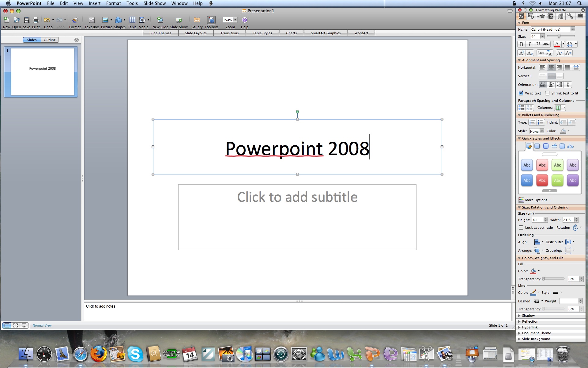This screenshot has height=368, width=588.
Task: Justify text horizontally
Action: (x=568, y=67)
